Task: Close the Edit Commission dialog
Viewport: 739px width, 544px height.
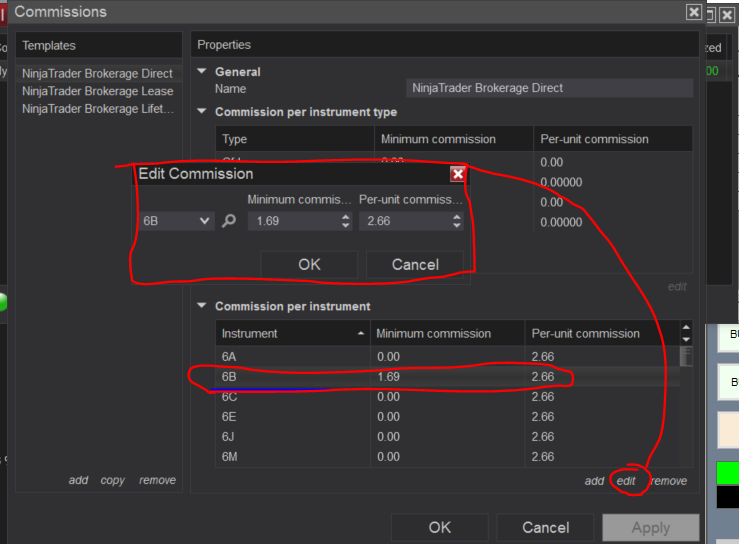Action: pos(458,174)
